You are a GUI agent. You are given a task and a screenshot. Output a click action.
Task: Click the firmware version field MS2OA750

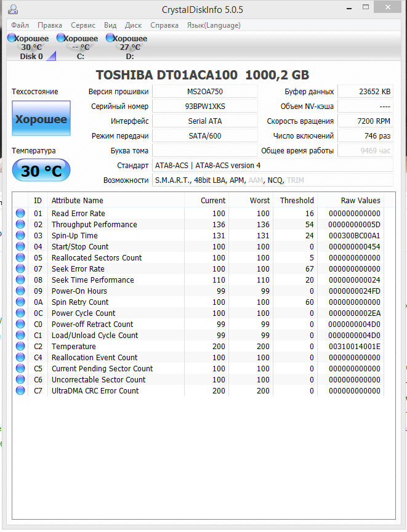205,92
